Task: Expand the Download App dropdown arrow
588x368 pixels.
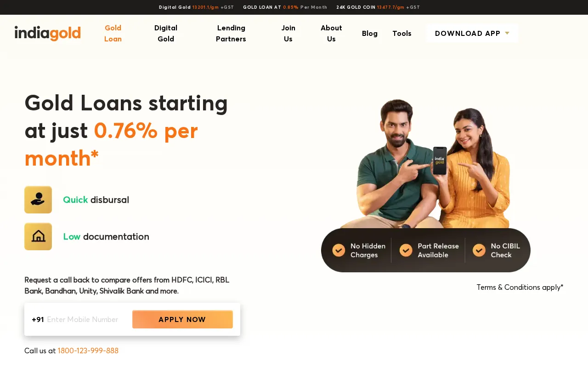Action: coord(507,33)
